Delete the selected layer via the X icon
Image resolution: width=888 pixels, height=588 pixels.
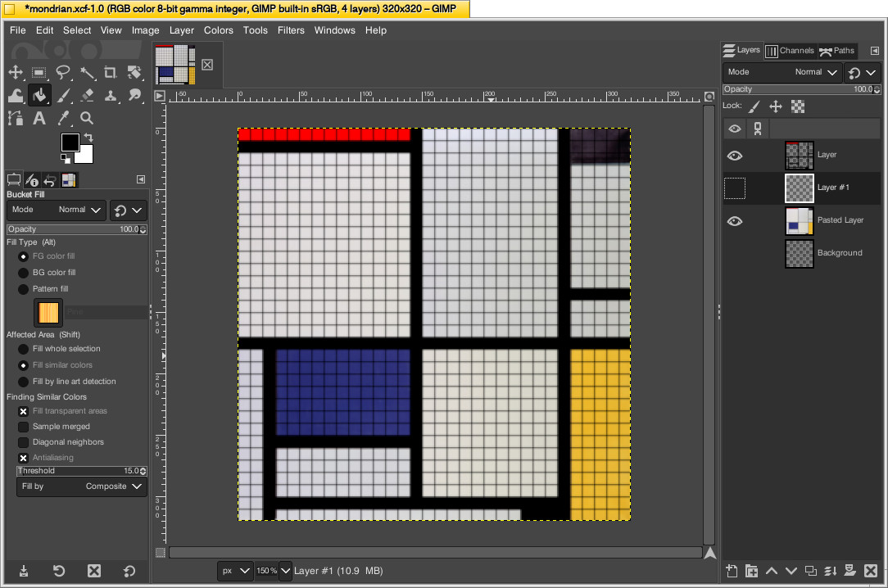tap(871, 571)
